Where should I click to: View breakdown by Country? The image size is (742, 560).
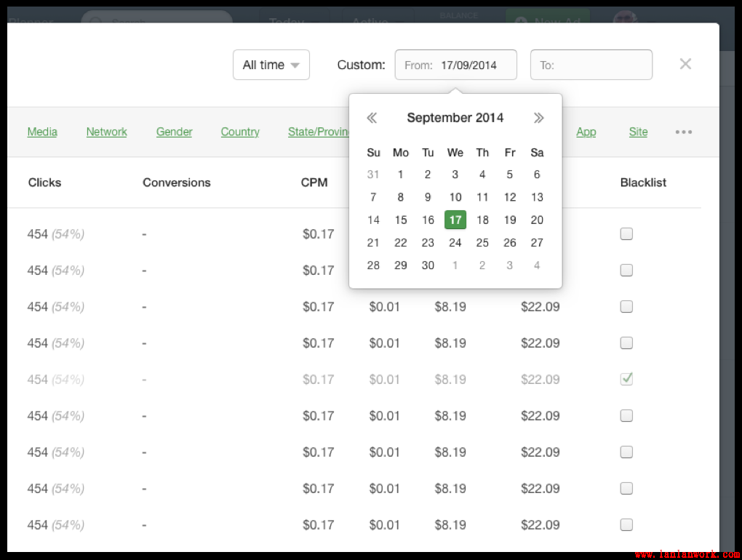pos(240,132)
